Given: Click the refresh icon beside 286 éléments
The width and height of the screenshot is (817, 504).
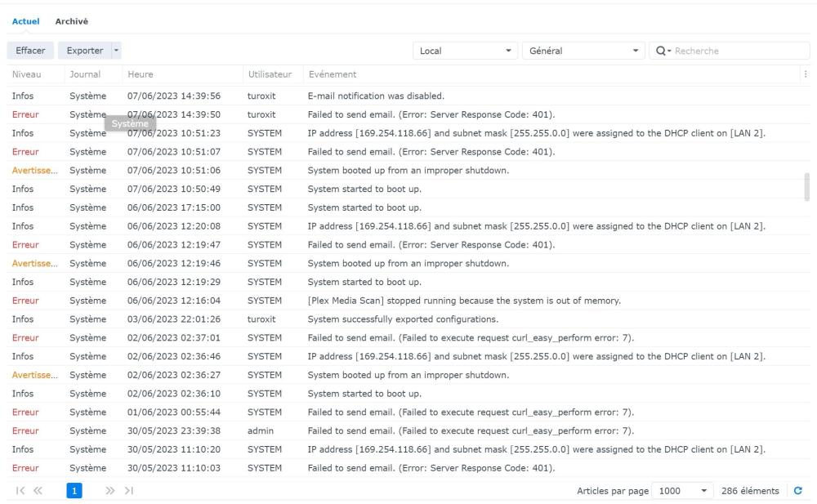Looking at the screenshot, I should tap(798, 491).
